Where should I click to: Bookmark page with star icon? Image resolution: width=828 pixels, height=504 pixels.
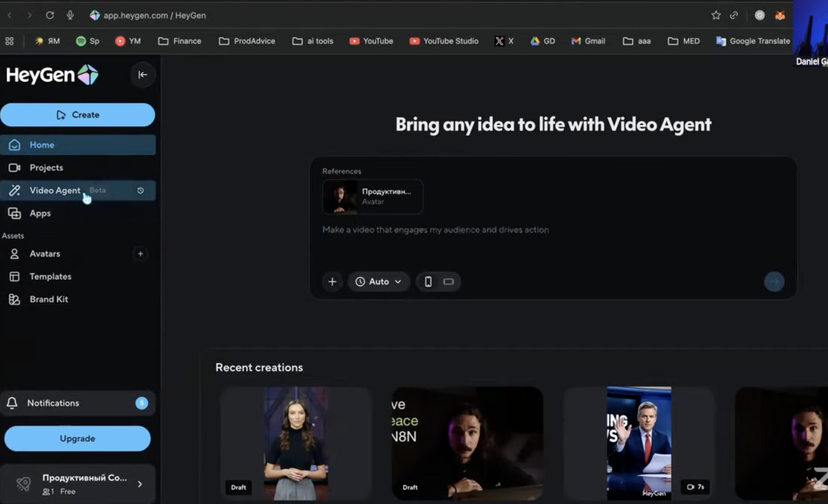[x=716, y=15]
